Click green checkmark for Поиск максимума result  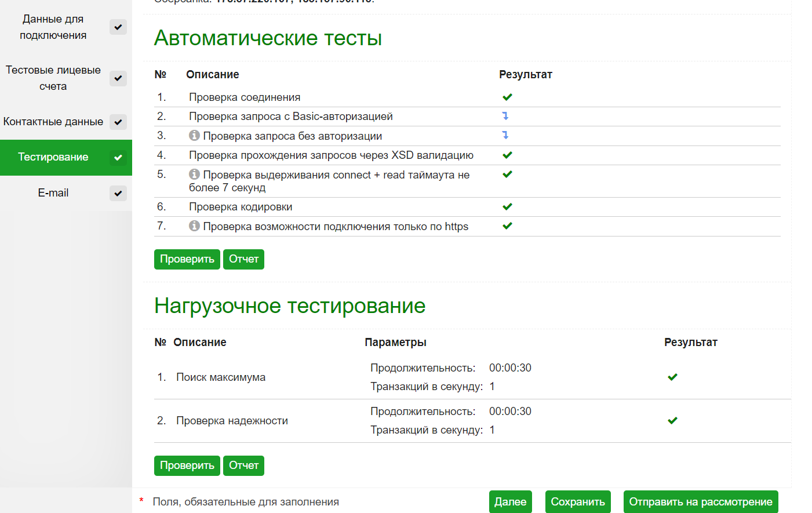pos(672,377)
